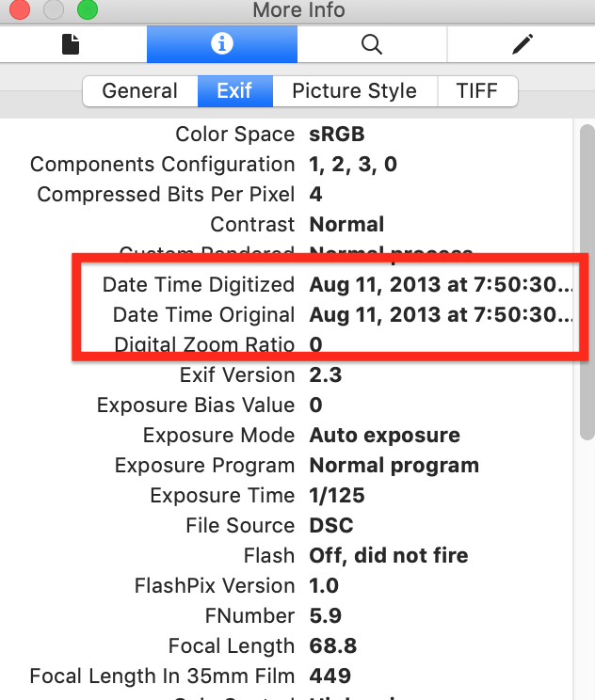This screenshot has height=700, width=595.
Task: Click the sRGB Color Space value
Action: (x=336, y=134)
